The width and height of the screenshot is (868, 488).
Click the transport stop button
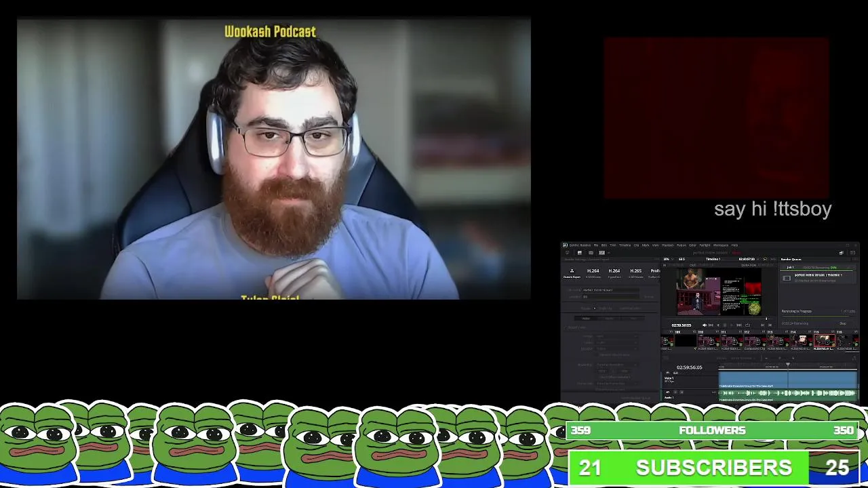(x=725, y=325)
